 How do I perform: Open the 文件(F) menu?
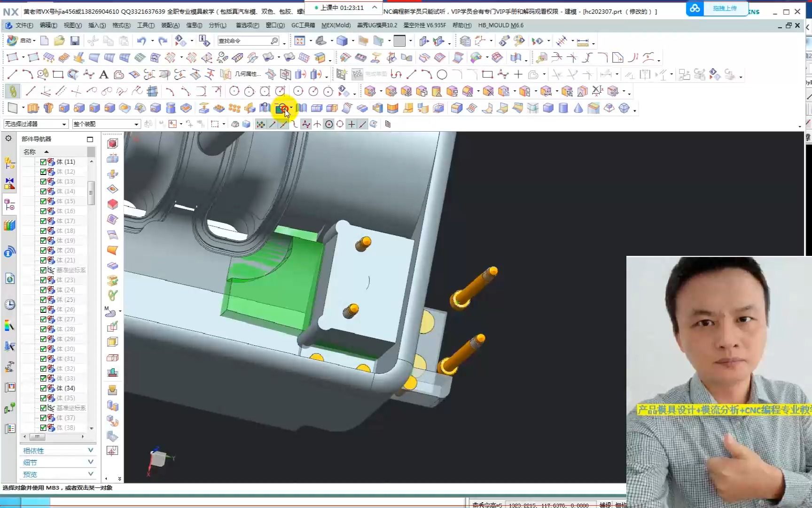[23, 25]
